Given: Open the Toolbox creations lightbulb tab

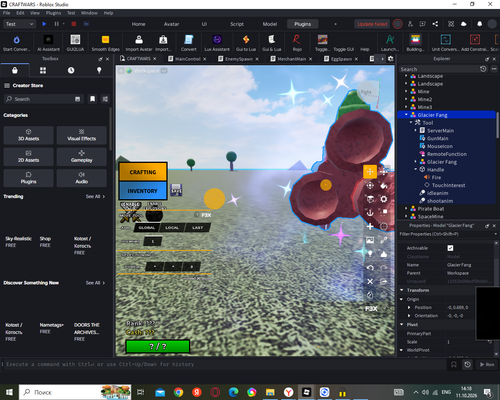Looking at the screenshot, I should [99, 70].
